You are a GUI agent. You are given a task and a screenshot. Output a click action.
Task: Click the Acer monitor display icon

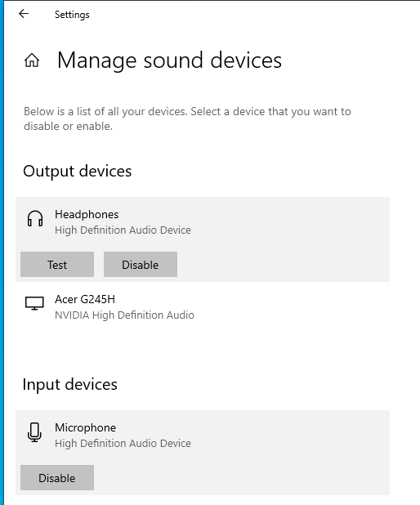click(x=34, y=303)
